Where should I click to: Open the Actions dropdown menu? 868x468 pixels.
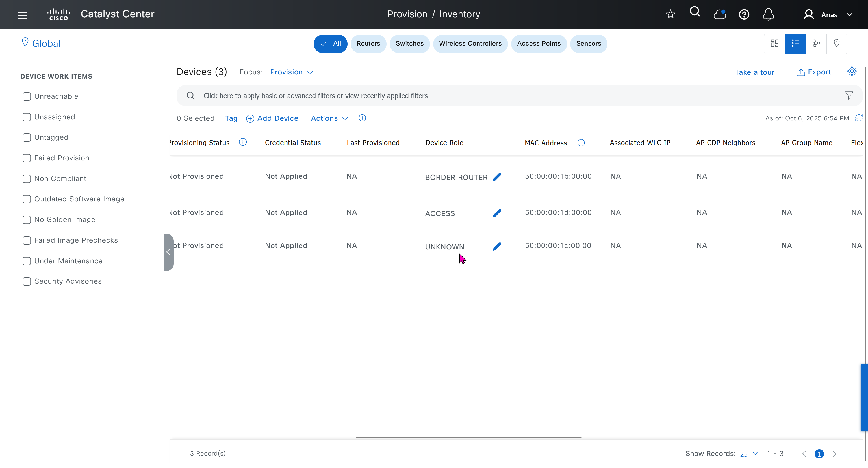329,118
